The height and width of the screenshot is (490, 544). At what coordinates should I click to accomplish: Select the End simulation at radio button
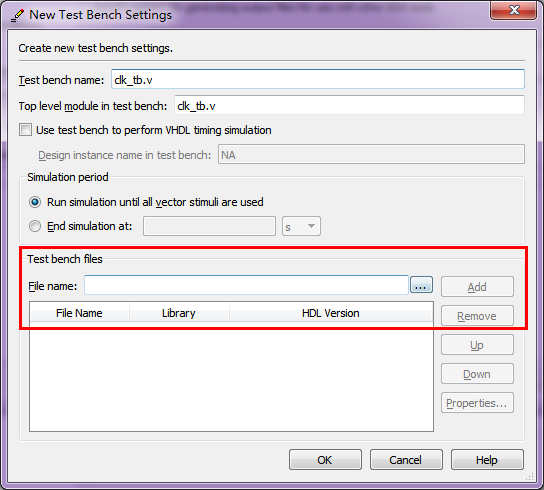coord(35,226)
